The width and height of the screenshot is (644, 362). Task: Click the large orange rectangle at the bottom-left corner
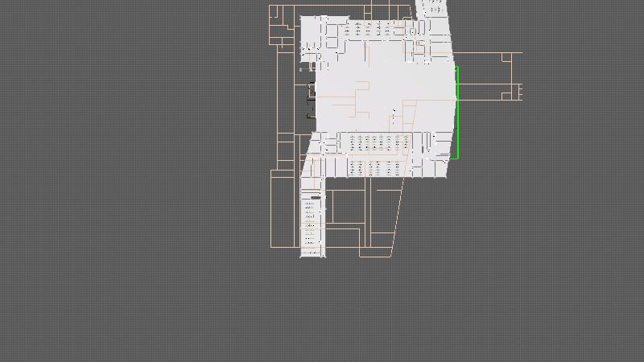click(283, 208)
